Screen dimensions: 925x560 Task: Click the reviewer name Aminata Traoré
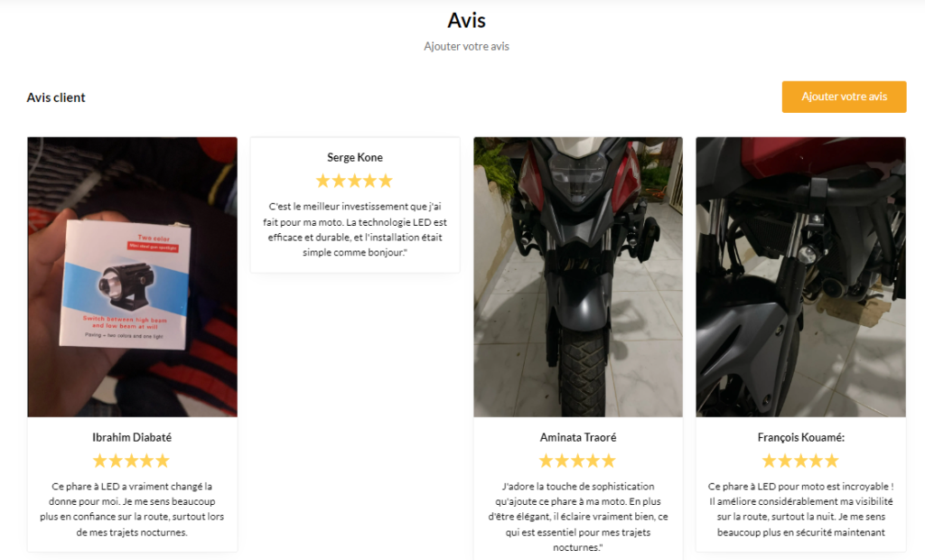click(x=577, y=437)
